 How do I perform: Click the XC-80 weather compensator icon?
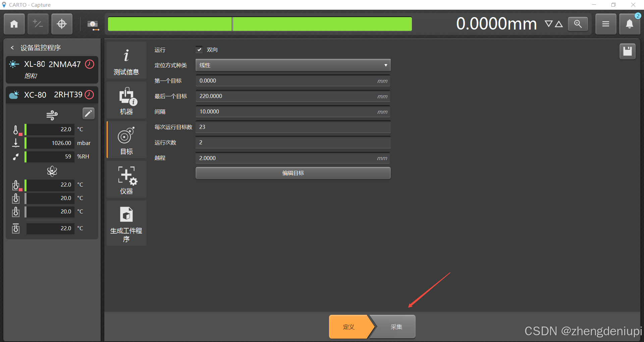tap(14, 95)
